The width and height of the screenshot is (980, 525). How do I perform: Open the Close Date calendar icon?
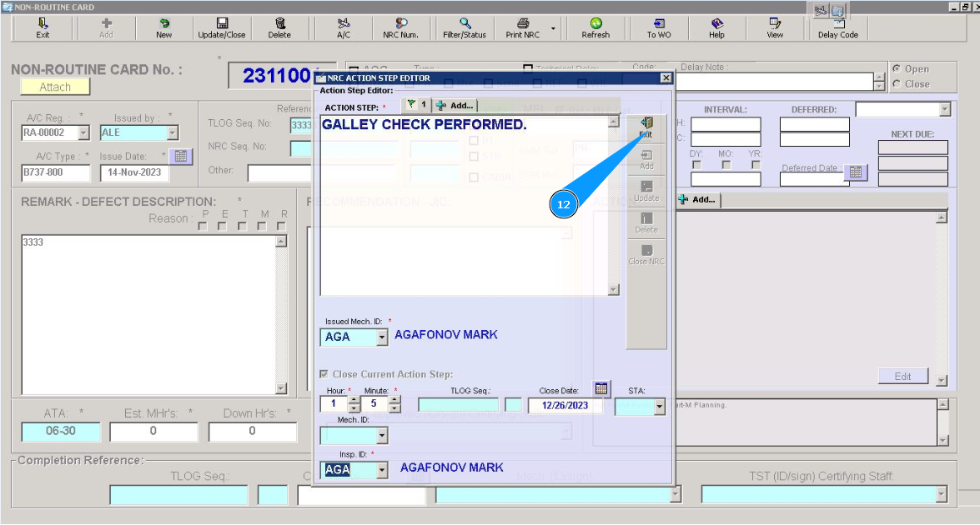[601, 388]
